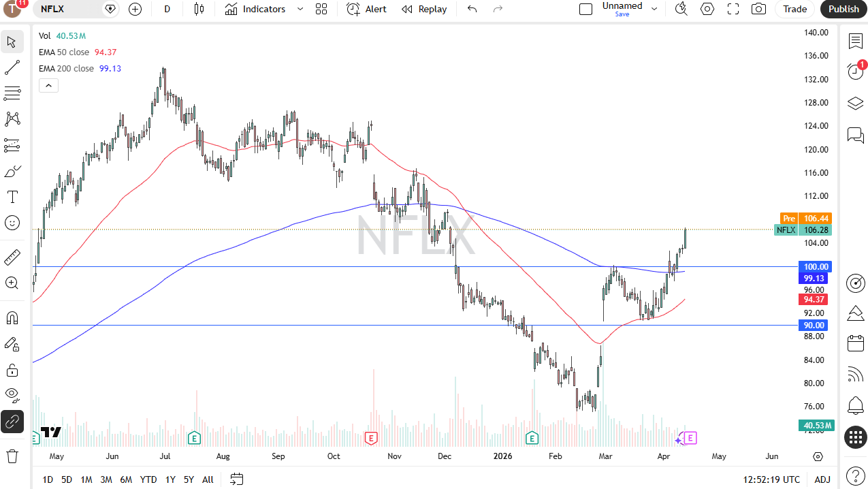Open the products grid menu
Image resolution: width=868 pixels, height=489 pixels.
[856, 437]
